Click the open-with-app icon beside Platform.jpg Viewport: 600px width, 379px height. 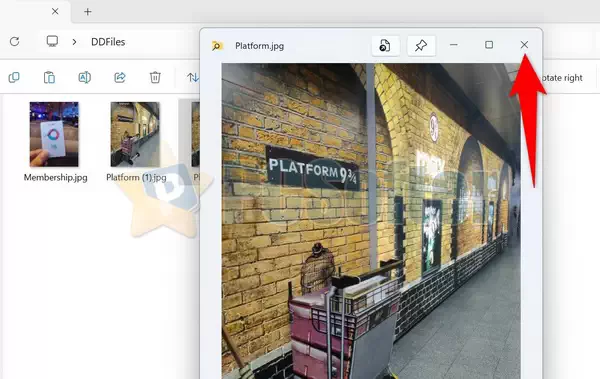pos(385,46)
